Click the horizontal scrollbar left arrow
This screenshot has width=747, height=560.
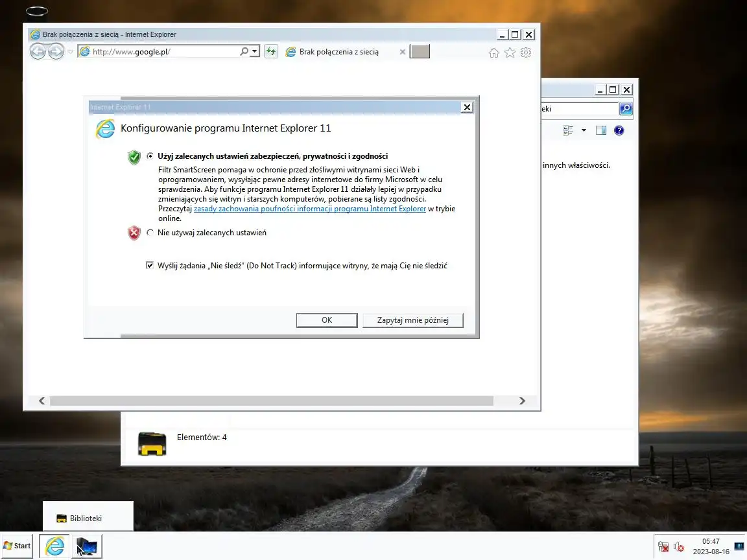pos(42,401)
